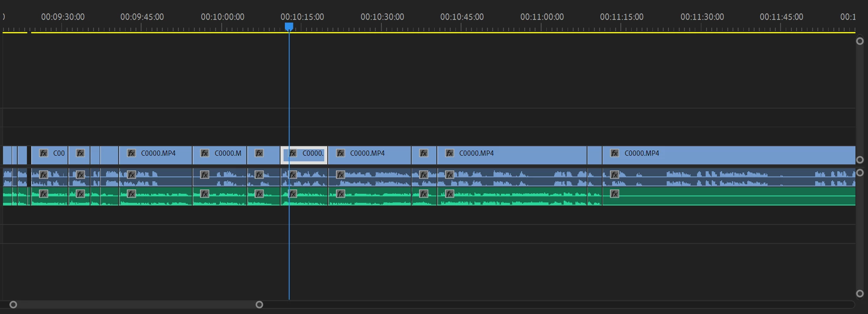The height and width of the screenshot is (314, 868).
Task: Click fx badge on blue audio clip under 00:11:15:00
Action: point(614,175)
